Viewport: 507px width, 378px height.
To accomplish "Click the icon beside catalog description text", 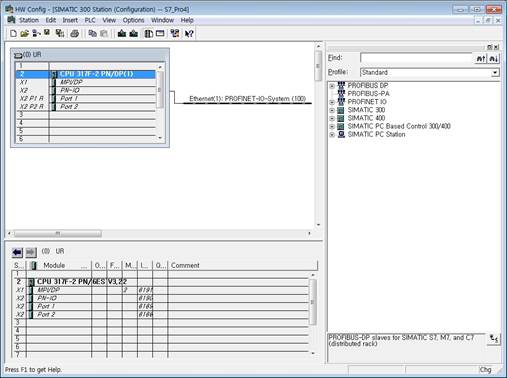I will (494, 339).
